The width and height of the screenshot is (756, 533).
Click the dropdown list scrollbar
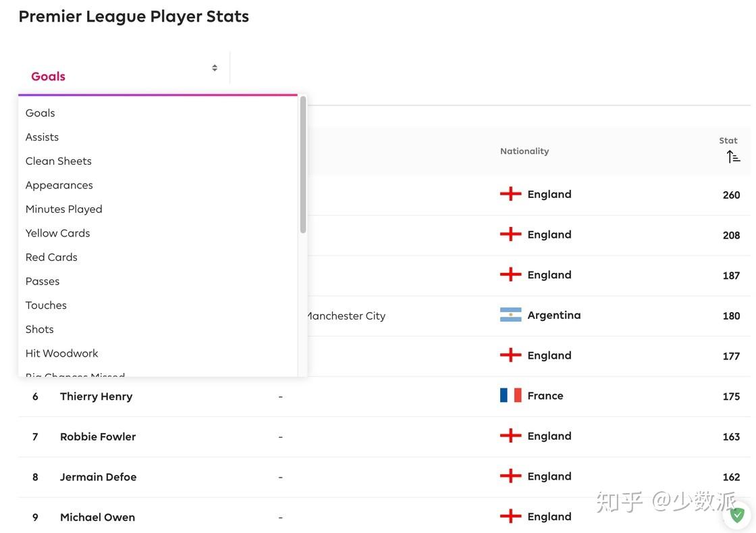tap(303, 166)
